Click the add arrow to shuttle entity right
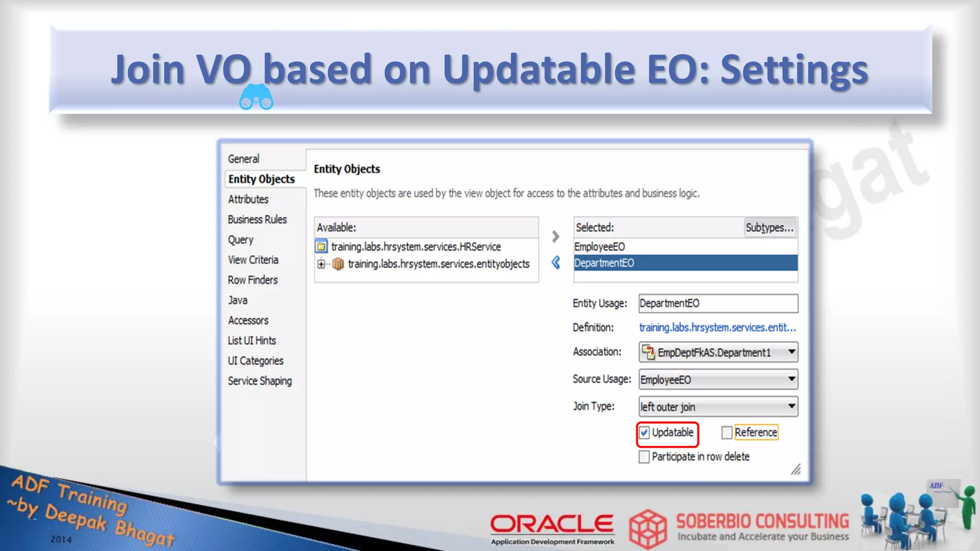 pos(555,236)
